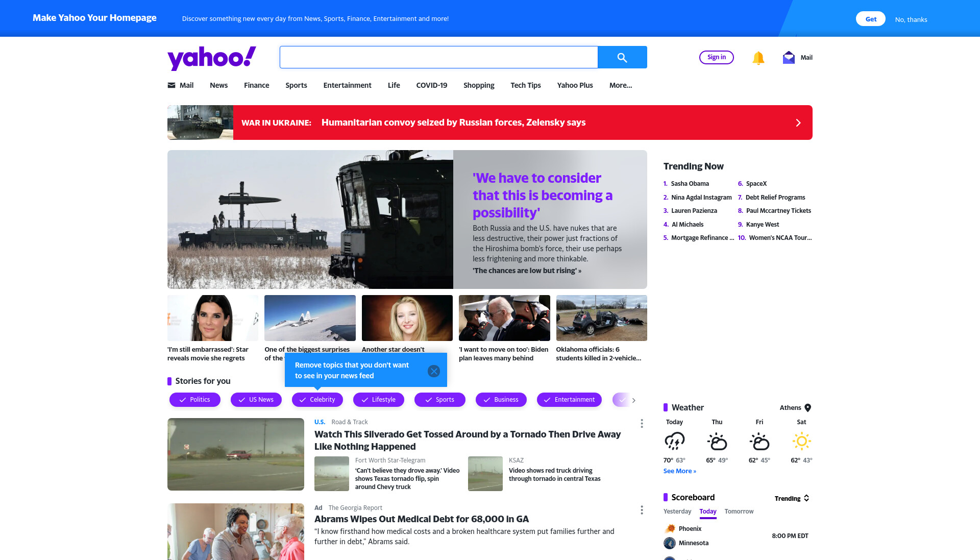
Task: Click the Mail icon in navigation bar
Action: click(171, 85)
